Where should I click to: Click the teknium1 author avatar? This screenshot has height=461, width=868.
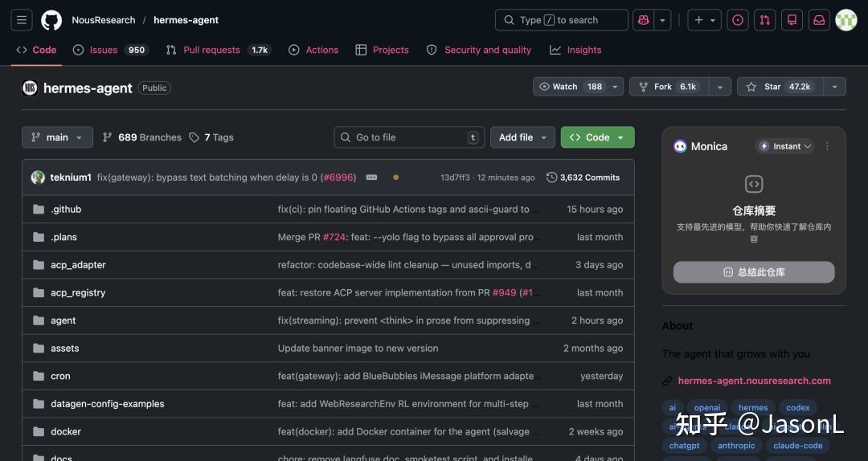tap(39, 177)
